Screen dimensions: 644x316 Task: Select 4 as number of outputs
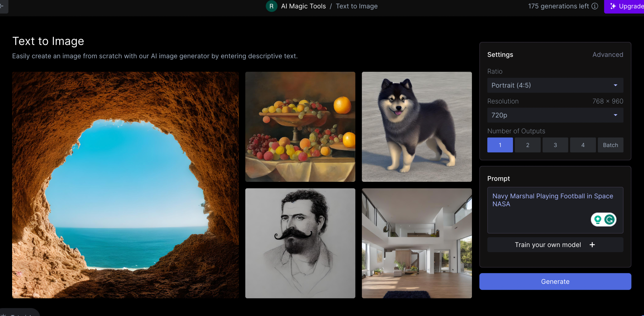583,145
